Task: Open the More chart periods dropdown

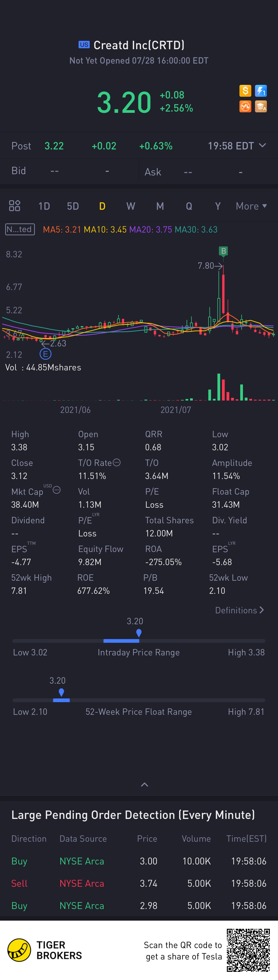Action: pyautogui.click(x=251, y=206)
